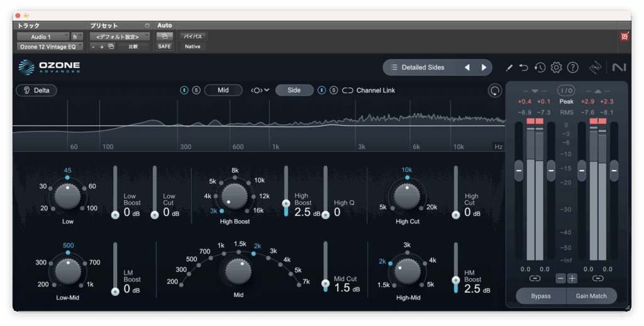This screenshot has height=326, width=644.
Task: Click the undo arrow icon
Action: click(x=524, y=67)
